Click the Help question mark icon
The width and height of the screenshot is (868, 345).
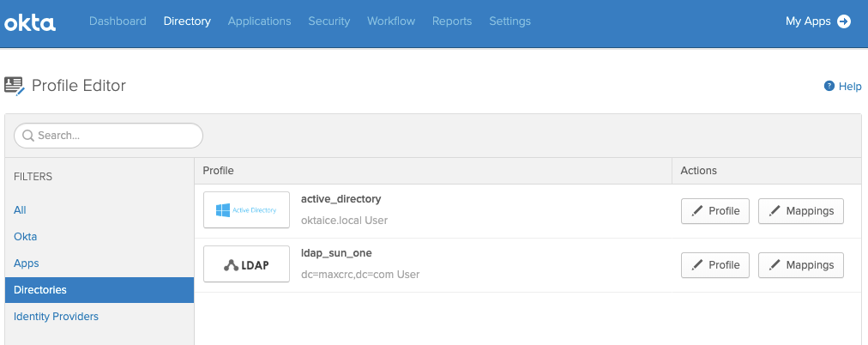(x=829, y=86)
